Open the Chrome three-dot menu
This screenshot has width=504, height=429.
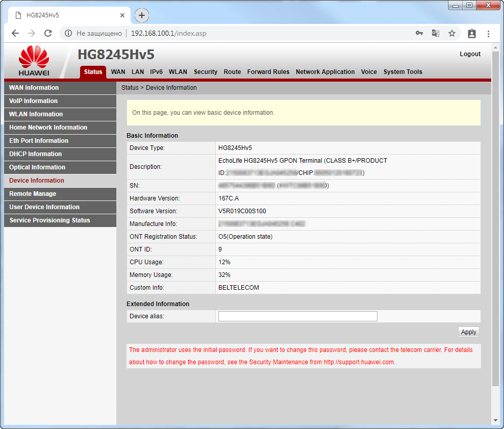[488, 33]
